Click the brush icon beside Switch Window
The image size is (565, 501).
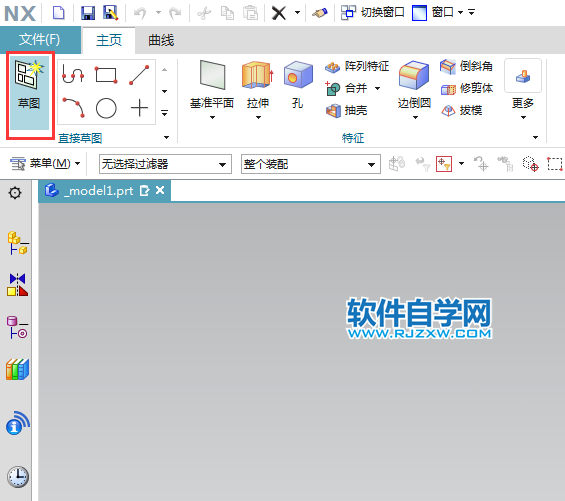[x=320, y=13]
